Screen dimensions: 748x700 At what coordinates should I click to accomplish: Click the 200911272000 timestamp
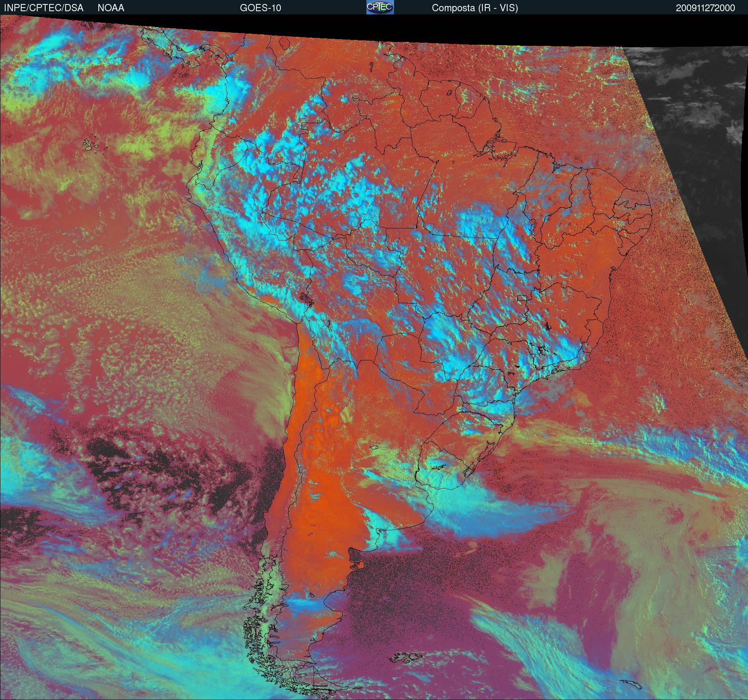[x=706, y=8]
